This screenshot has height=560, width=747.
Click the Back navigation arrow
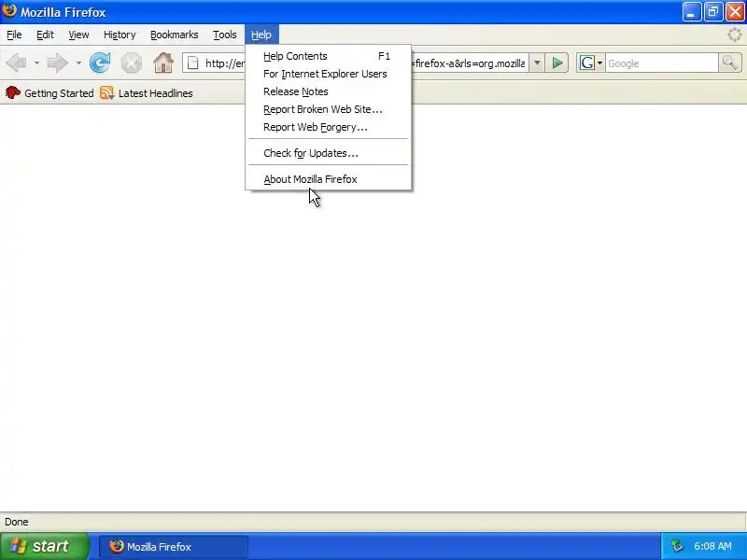point(16,63)
